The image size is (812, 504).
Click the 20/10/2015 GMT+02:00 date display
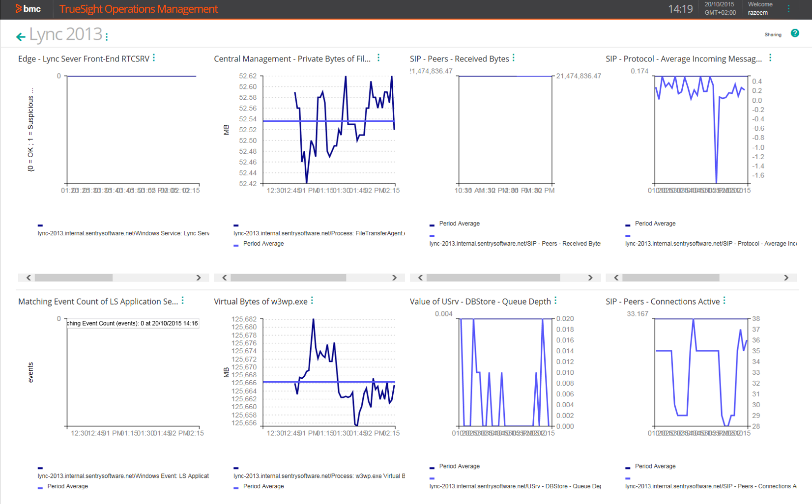point(720,8)
